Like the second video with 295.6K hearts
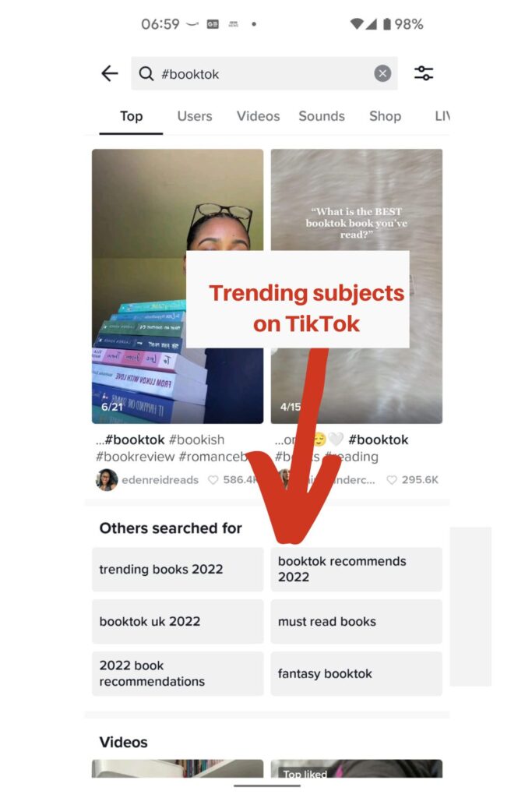Image resolution: width=532 pixels, height=798 pixels. tap(392, 479)
